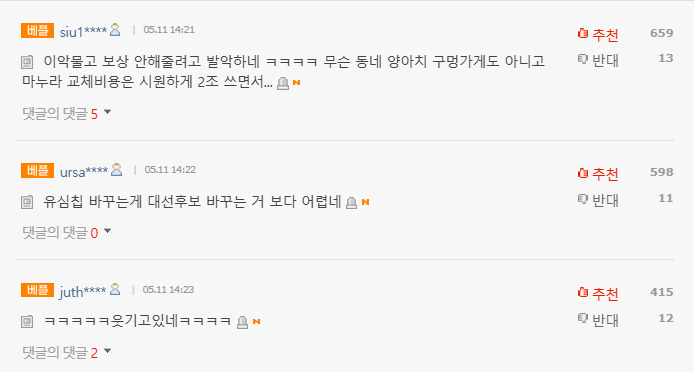Click report siren icon on juth comment

[242, 322]
